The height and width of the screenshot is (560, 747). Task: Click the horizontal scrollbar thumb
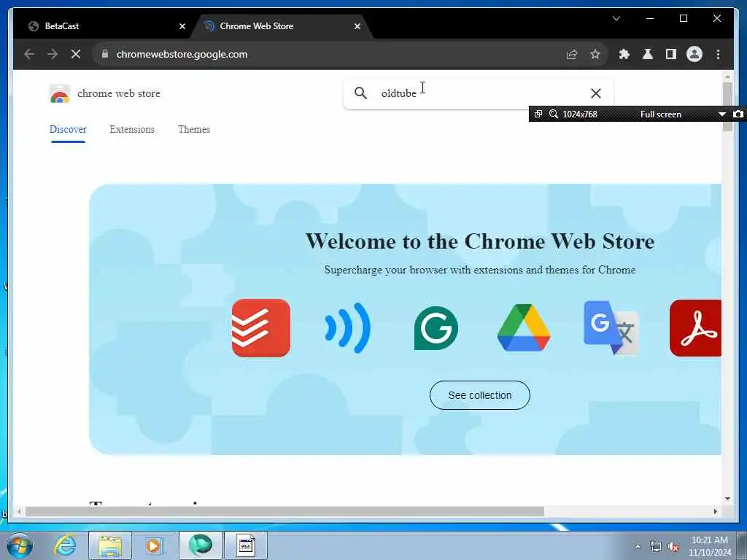point(285,511)
